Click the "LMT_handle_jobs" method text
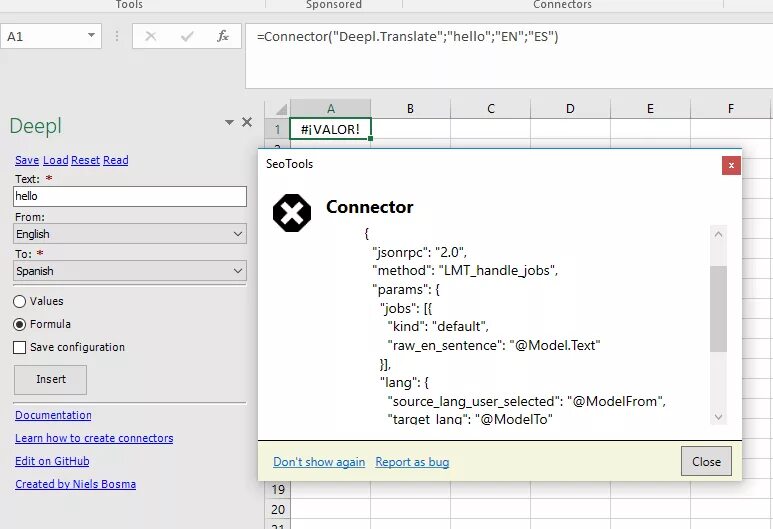The height and width of the screenshot is (529, 773). (x=498, y=270)
